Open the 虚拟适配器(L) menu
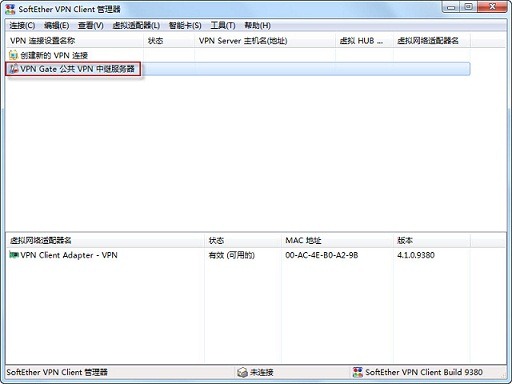Image resolution: width=512 pixels, height=384 pixels. 136,25
